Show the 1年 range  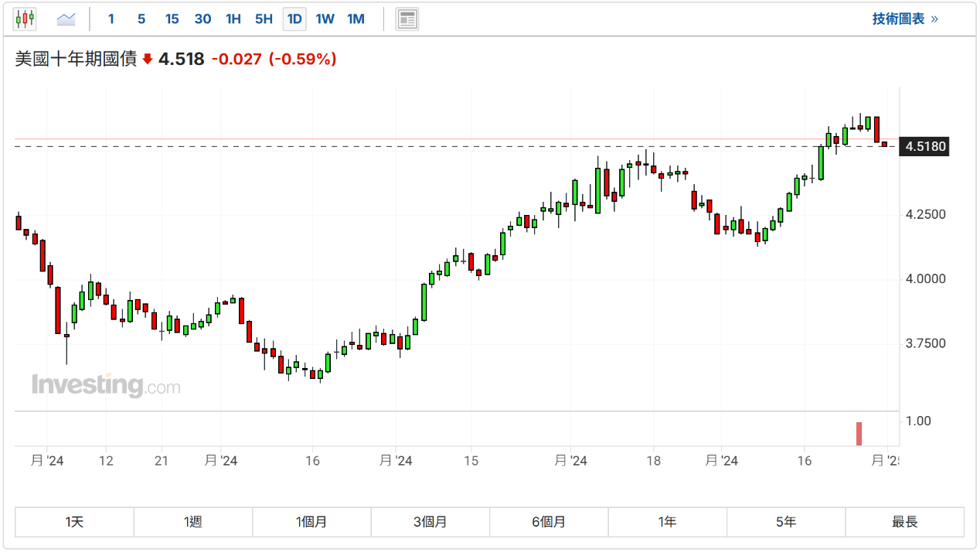pos(667,522)
